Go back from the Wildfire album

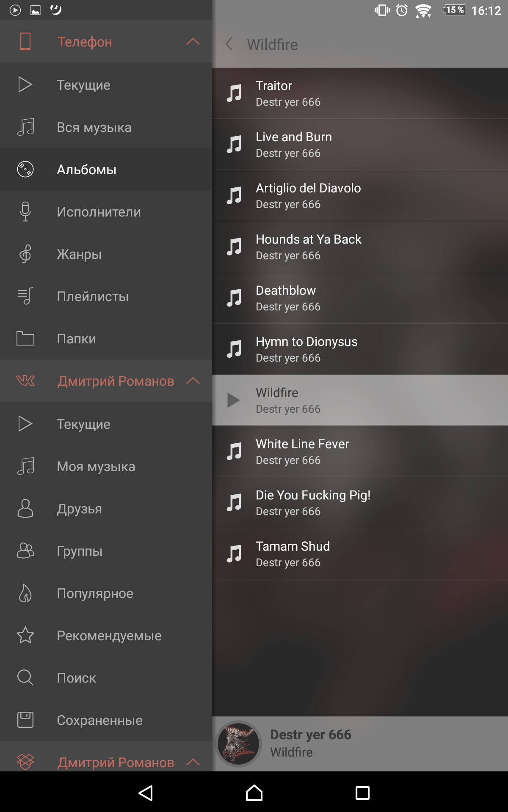point(229,44)
